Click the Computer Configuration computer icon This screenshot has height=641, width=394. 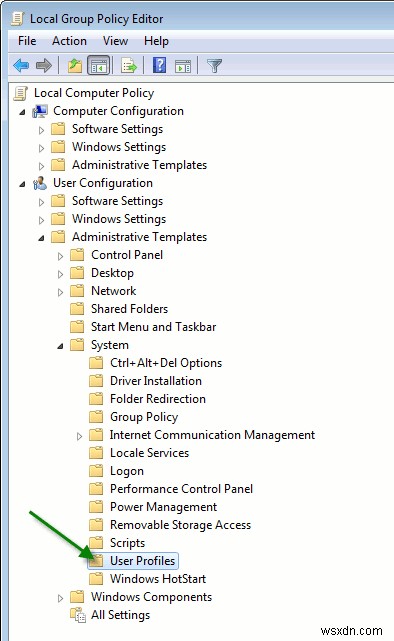(40, 111)
